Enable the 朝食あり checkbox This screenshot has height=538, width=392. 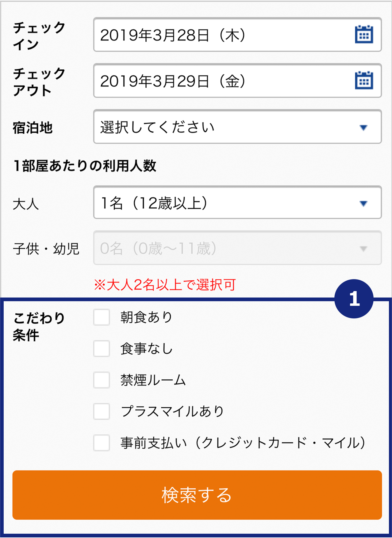[102, 317]
